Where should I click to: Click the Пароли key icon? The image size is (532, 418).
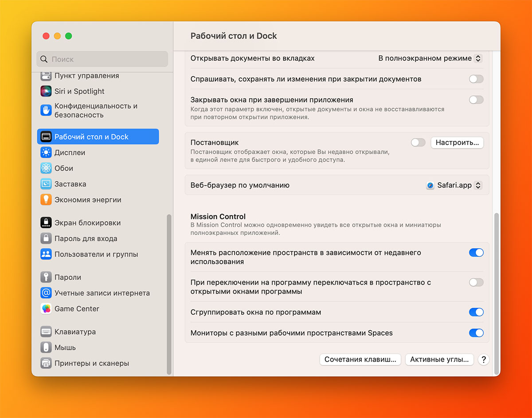[x=46, y=277]
